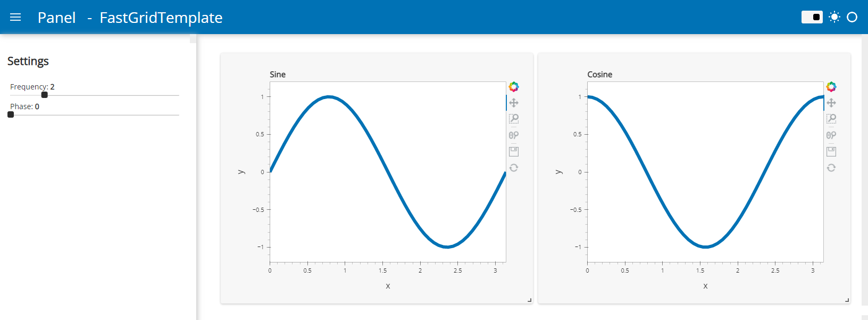Select the Pan tool on the Sine plot

coord(514,103)
